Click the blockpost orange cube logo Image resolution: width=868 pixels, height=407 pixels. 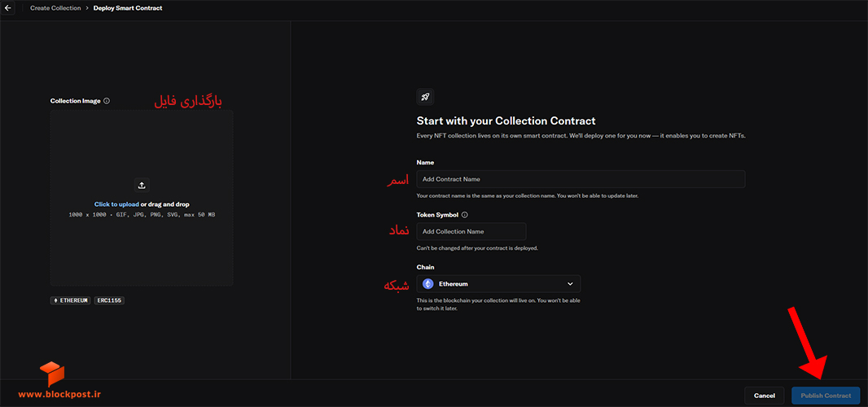(x=52, y=374)
